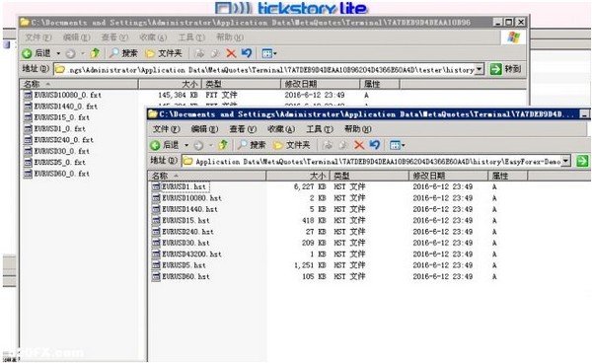Open Back history dropdown arrow in rear window
The image size is (592, 364).
58,53
